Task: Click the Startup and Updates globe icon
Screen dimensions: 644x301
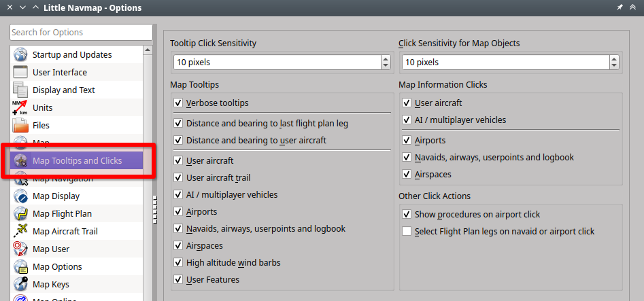Action: coord(20,54)
